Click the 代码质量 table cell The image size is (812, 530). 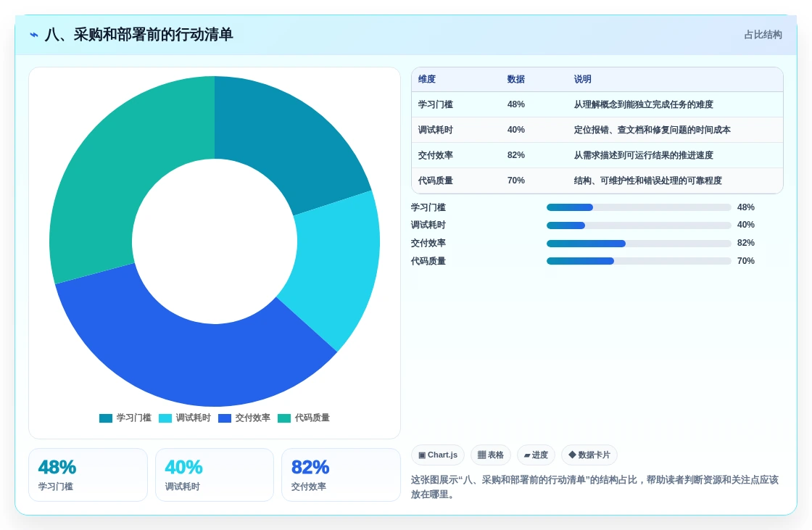(x=436, y=181)
